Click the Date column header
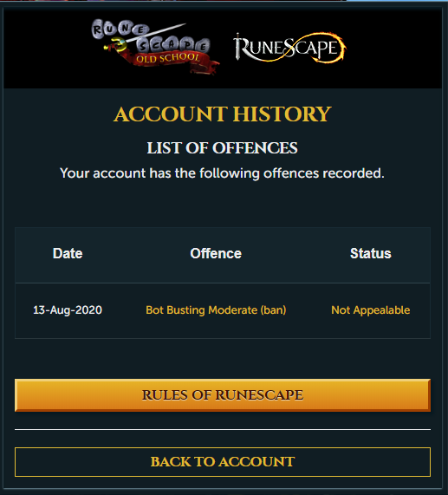This screenshot has width=448, height=495. [x=68, y=253]
